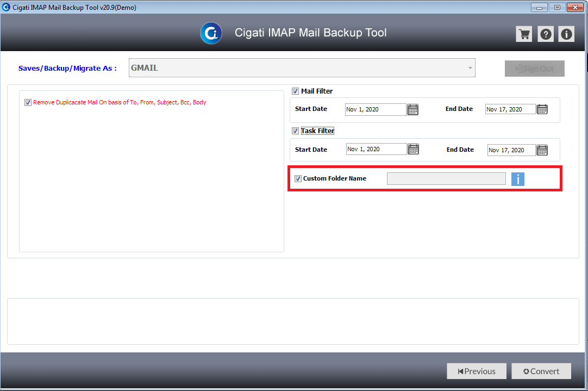Click Task Filter End Date field Nov 17, 2020
588x391 pixels.
[511, 150]
